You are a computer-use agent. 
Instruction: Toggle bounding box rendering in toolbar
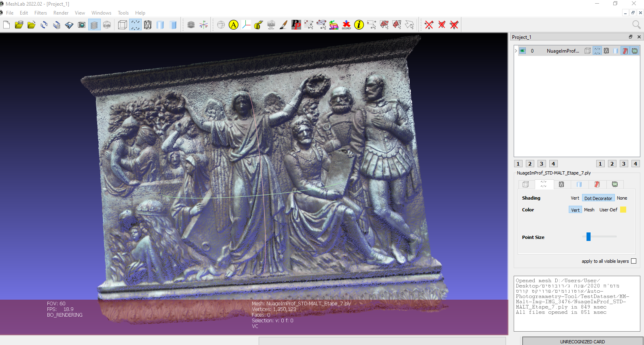click(123, 25)
